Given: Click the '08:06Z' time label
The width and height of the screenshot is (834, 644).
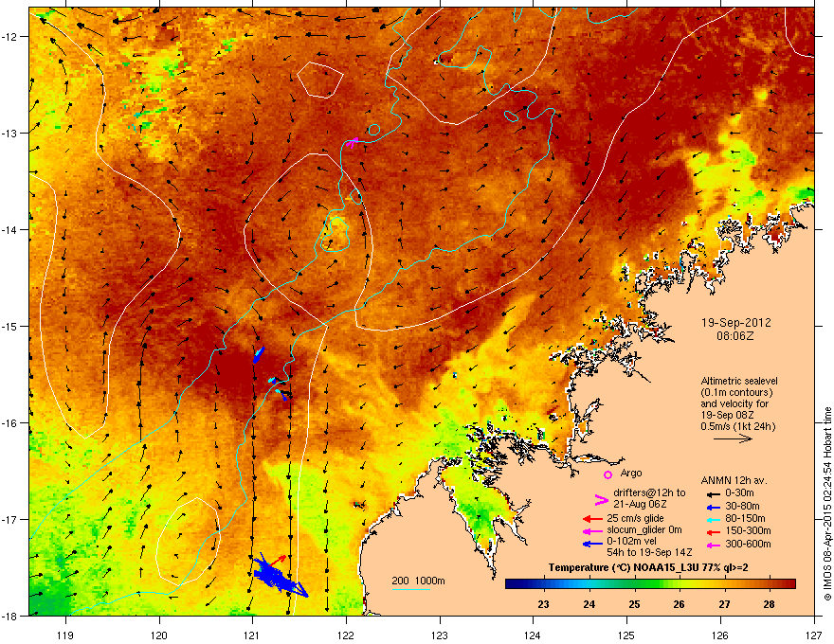Looking at the screenshot, I should (x=735, y=336).
